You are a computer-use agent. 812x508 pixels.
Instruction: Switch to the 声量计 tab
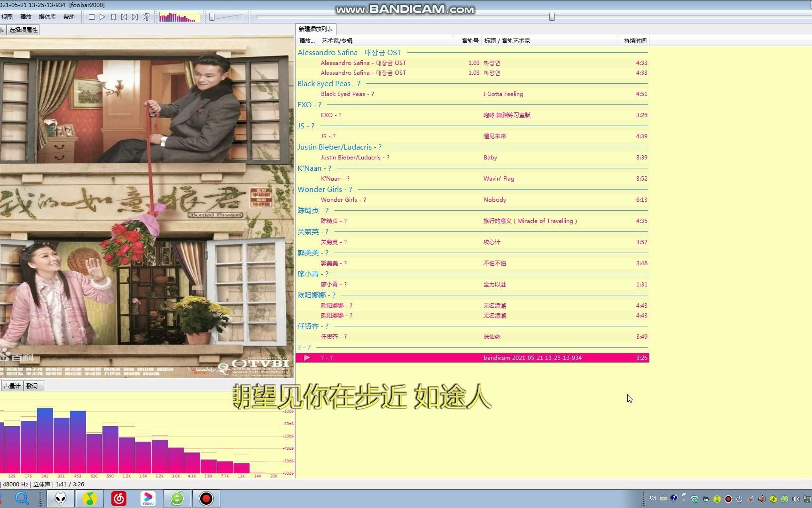click(x=12, y=386)
